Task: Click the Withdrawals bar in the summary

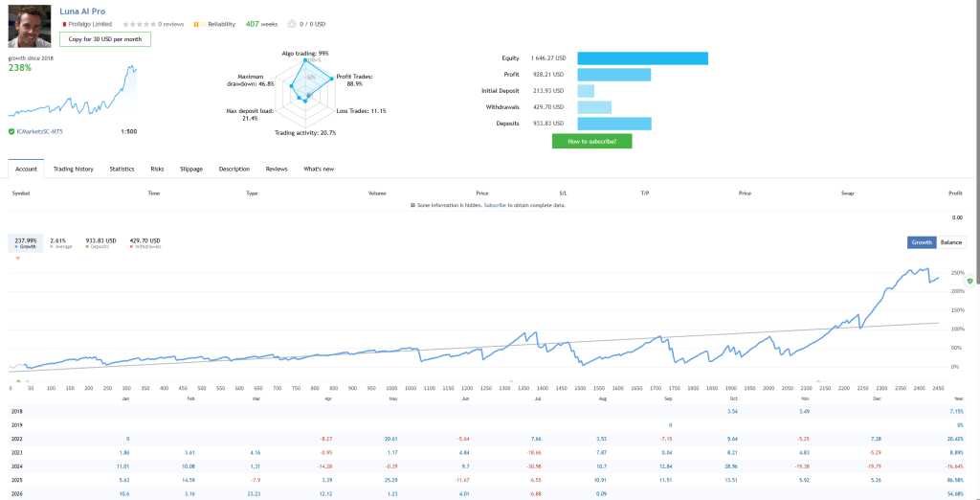Action: click(594, 107)
